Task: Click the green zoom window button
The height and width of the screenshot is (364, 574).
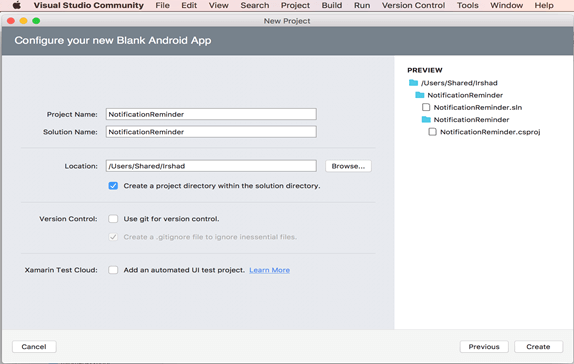Action: tap(36, 21)
